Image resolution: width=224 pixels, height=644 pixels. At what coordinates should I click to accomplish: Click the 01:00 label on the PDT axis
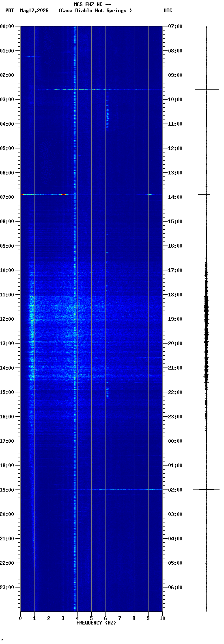point(7,51)
